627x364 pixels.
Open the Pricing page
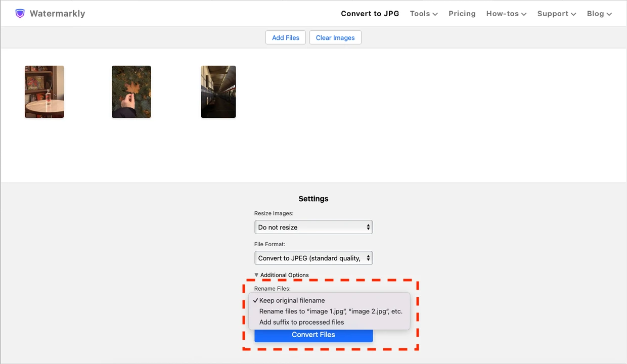462,14
